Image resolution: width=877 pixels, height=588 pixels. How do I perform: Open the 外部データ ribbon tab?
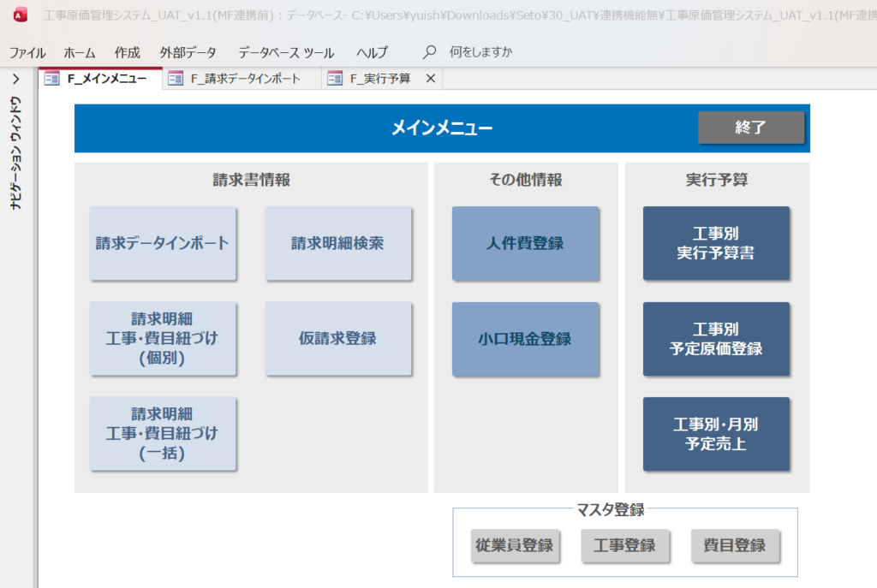click(188, 52)
